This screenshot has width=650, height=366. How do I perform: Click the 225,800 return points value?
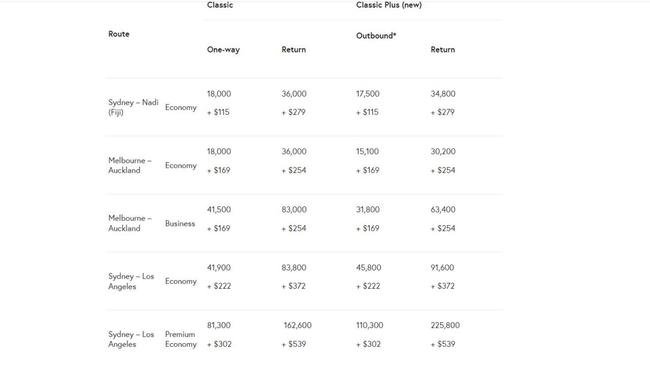(x=445, y=325)
